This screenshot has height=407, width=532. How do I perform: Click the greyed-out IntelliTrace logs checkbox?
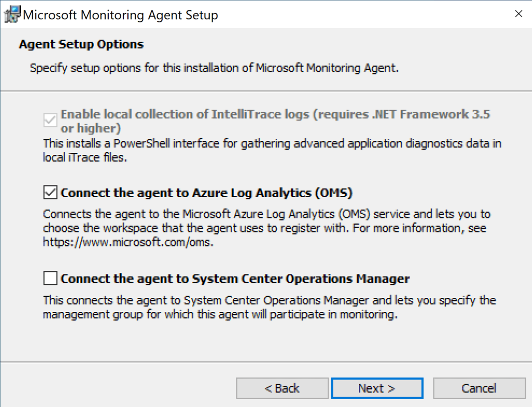tap(50, 121)
